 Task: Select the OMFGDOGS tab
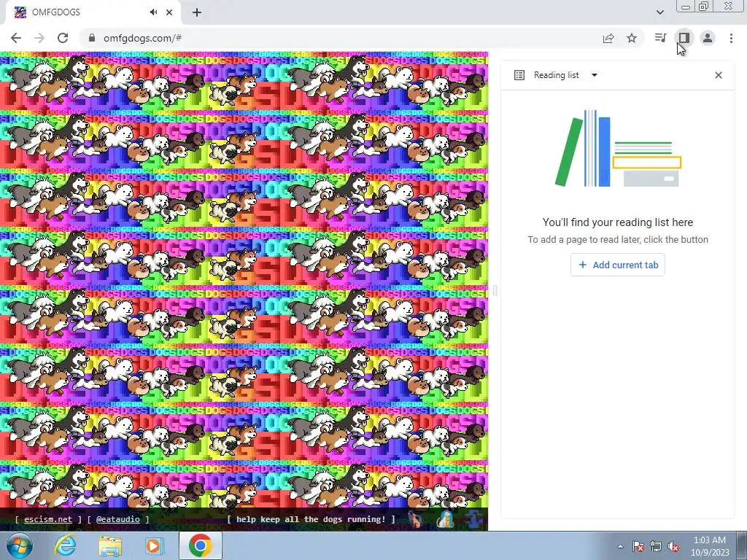93,12
